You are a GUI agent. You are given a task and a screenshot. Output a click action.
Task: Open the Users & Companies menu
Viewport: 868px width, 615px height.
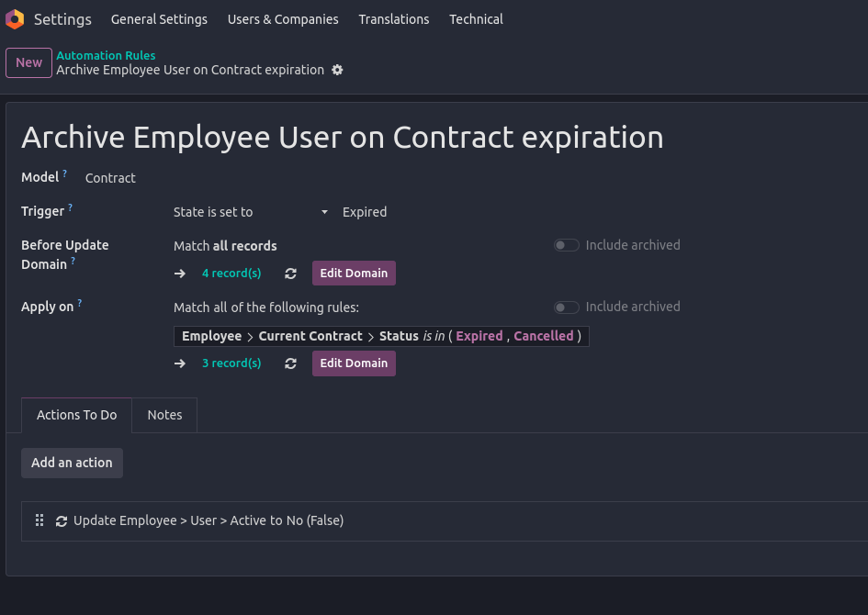(x=283, y=19)
